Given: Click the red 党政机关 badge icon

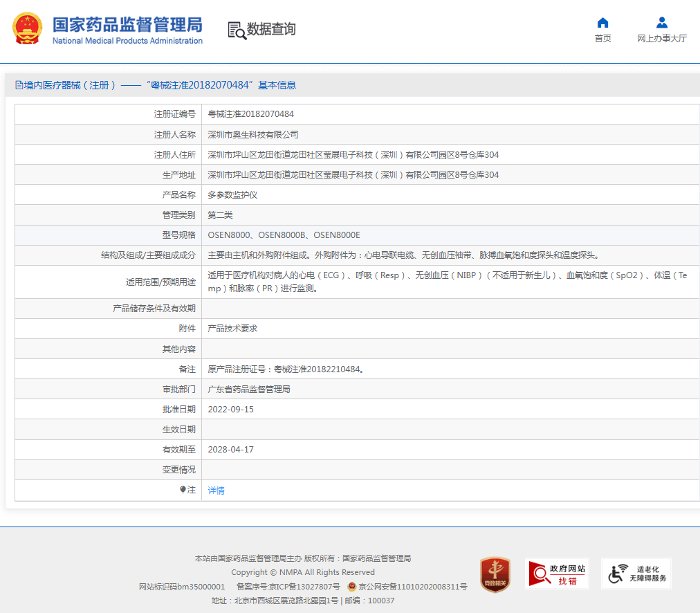Looking at the screenshot, I should point(495,574).
